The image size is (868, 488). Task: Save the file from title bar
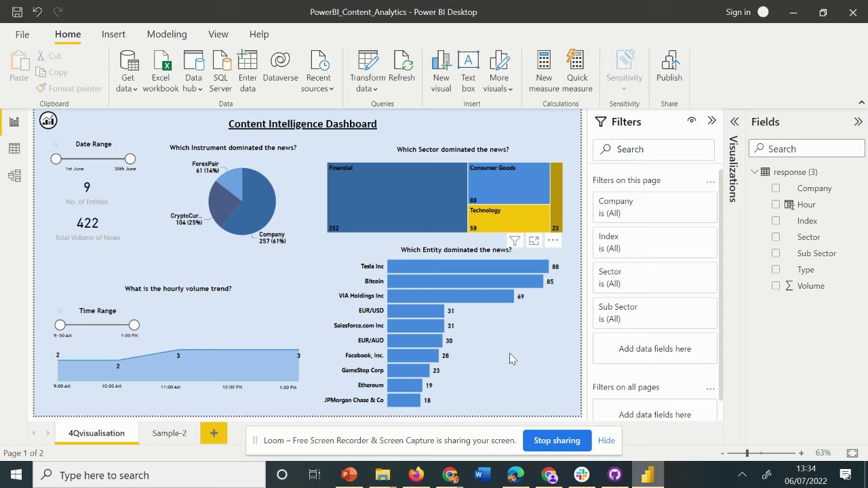(x=18, y=12)
